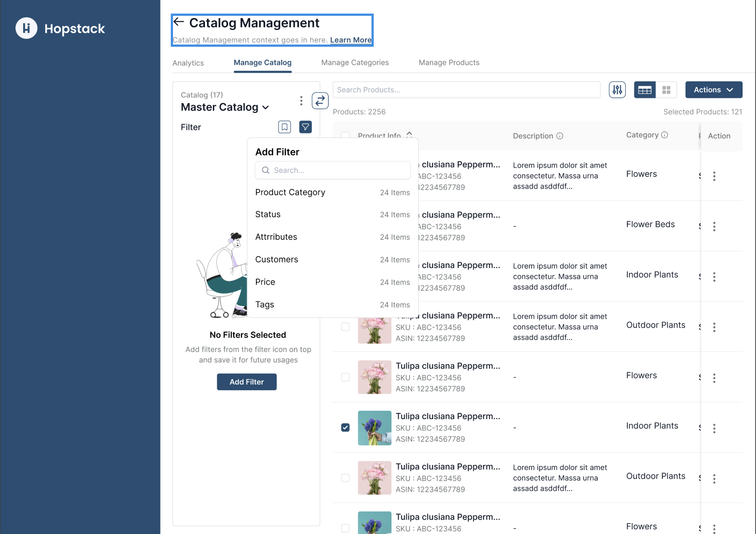This screenshot has height=534, width=756.
Task: Open the Actions dropdown menu
Action: click(713, 90)
